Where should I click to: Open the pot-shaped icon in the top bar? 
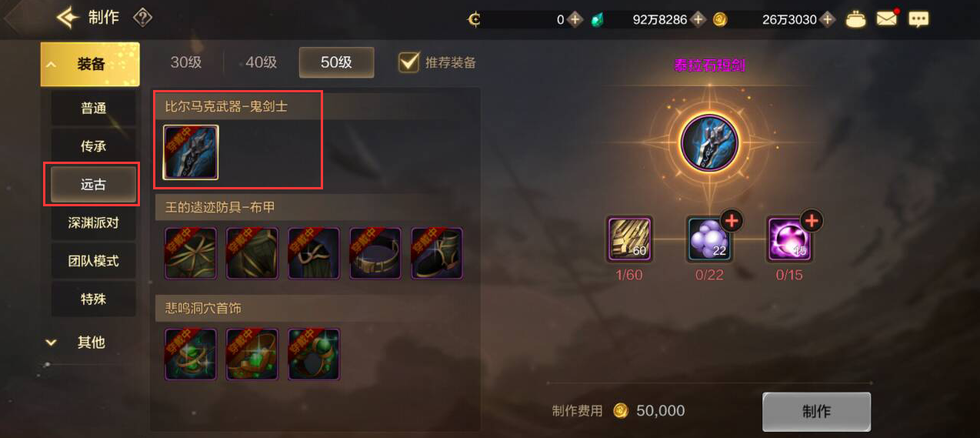pyautogui.click(x=856, y=19)
